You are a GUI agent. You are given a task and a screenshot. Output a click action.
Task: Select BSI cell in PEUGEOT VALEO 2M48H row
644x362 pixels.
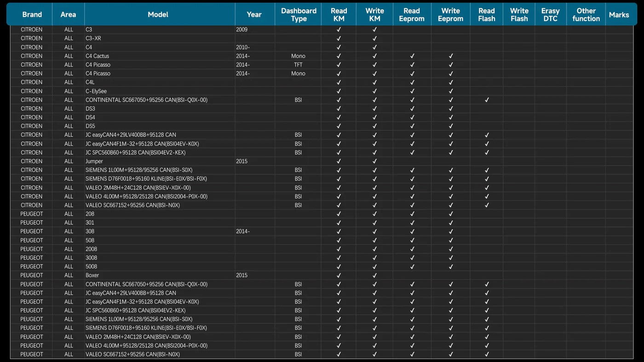click(x=299, y=337)
